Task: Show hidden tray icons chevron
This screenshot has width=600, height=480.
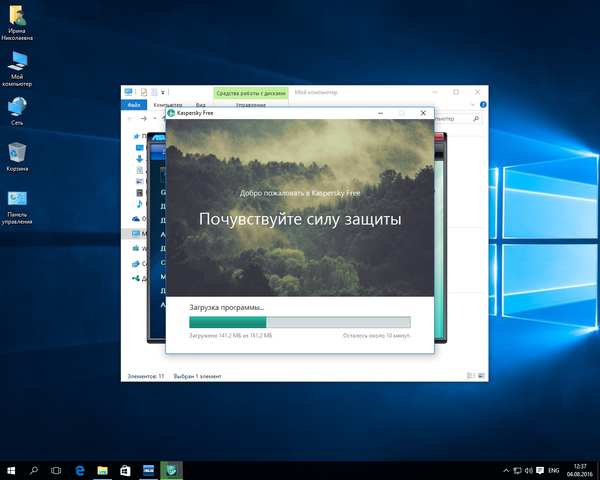Action: (x=506, y=471)
